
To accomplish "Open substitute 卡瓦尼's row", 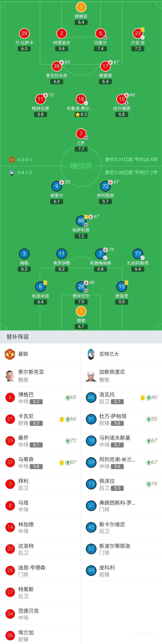I will coord(40,419).
